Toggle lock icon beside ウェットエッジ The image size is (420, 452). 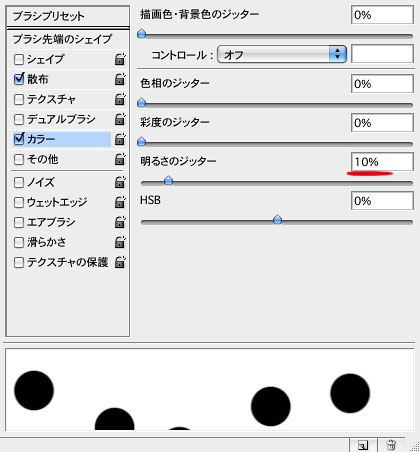(x=120, y=202)
